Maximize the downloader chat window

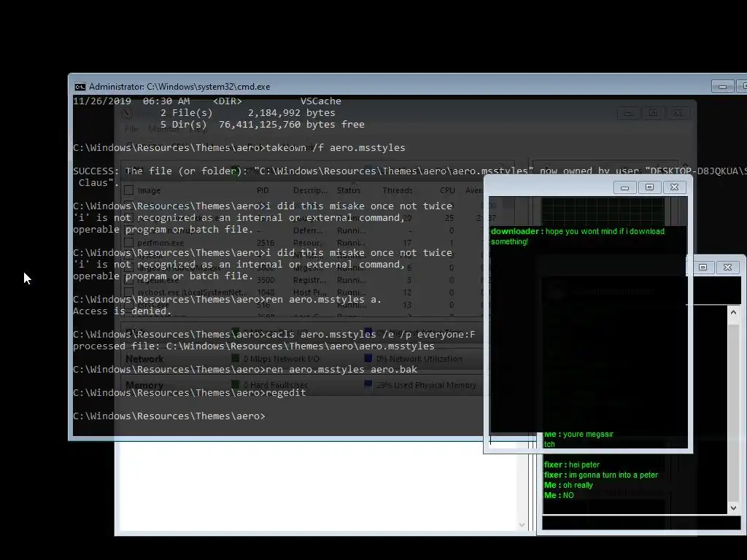(x=649, y=187)
